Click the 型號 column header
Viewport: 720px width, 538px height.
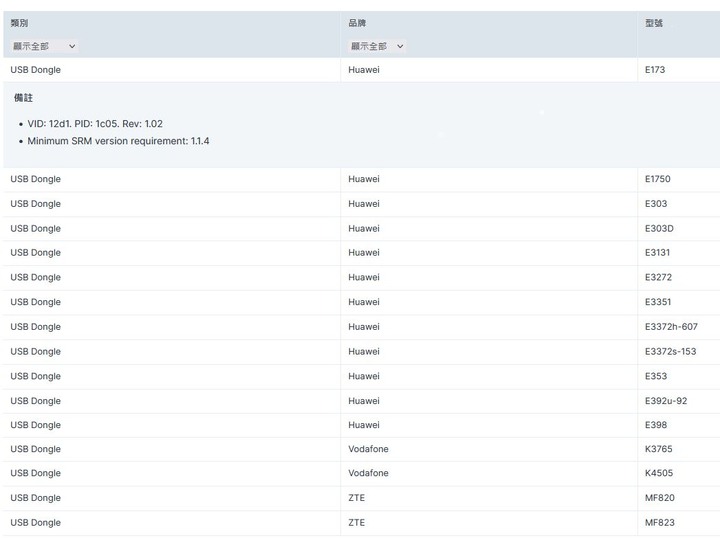click(x=653, y=23)
